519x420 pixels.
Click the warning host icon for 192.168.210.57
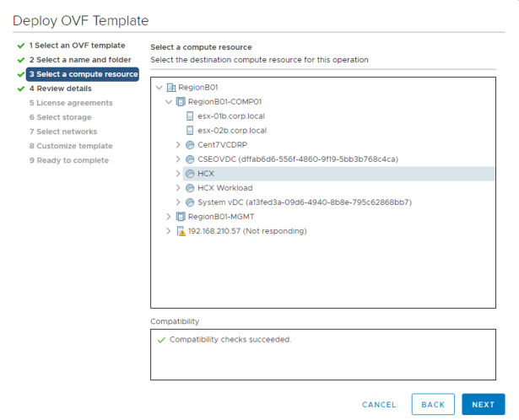pyautogui.click(x=181, y=231)
